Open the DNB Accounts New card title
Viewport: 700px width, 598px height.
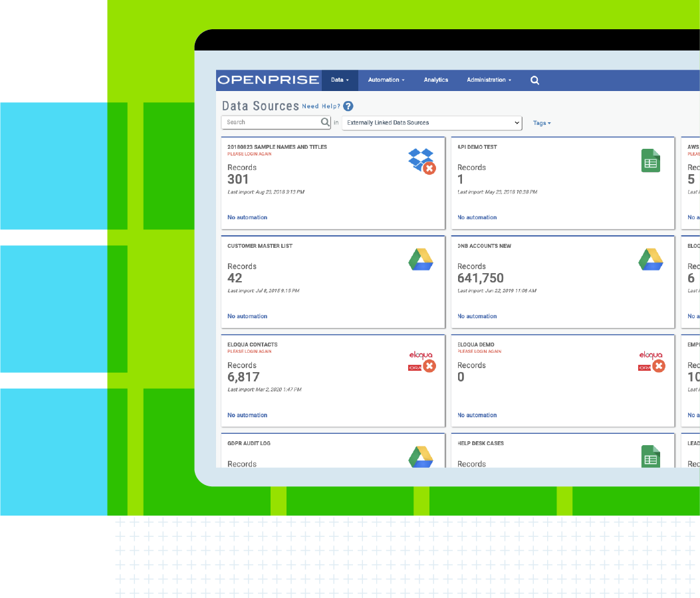(x=485, y=246)
